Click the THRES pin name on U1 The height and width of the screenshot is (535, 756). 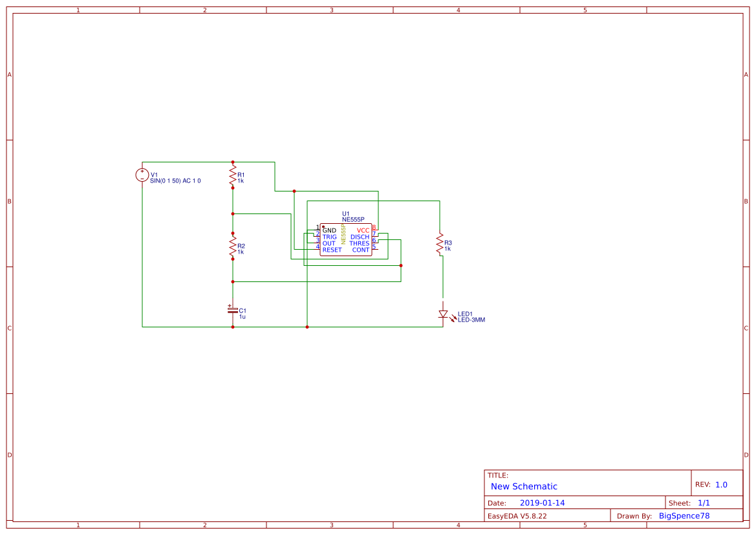(x=360, y=244)
